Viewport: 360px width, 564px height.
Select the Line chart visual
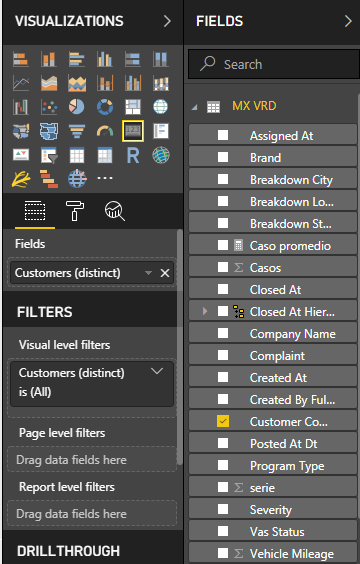(20, 83)
